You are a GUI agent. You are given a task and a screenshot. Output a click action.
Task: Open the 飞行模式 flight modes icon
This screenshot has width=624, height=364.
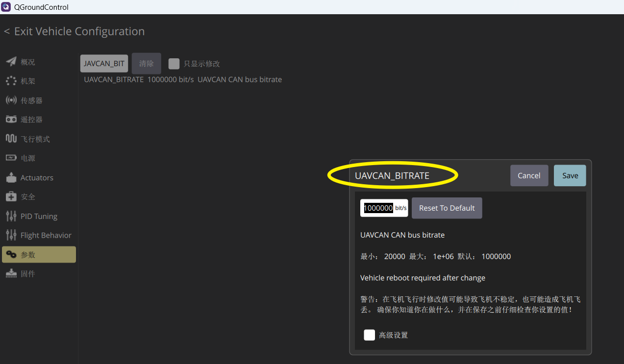[x=11, y=139]
